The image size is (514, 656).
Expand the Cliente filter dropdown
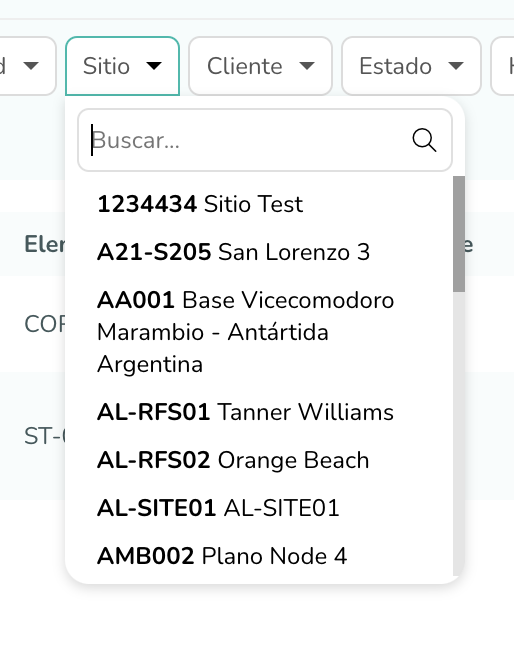coord(261,66)
